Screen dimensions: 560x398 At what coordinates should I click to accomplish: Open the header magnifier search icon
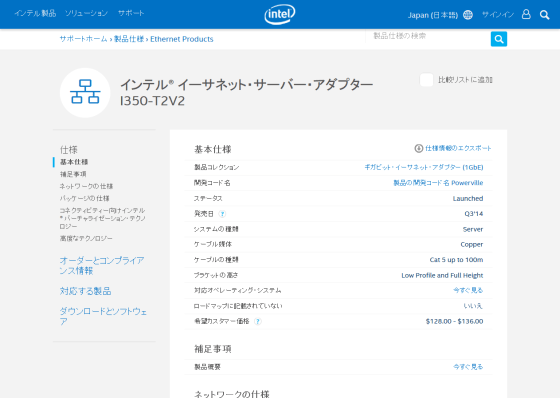pos(544,15)
